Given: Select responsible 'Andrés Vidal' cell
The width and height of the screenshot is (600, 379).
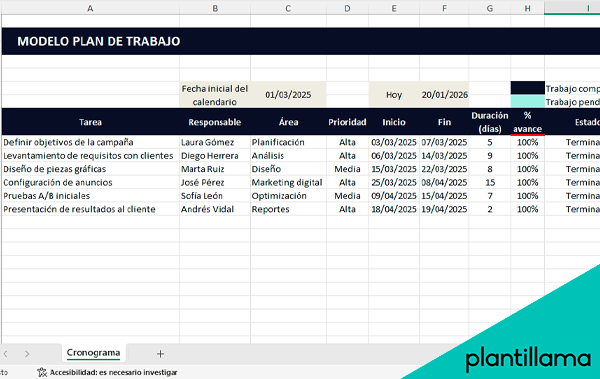Looking at the screenshot, I should pyautogui.click(x=215, y=209).
